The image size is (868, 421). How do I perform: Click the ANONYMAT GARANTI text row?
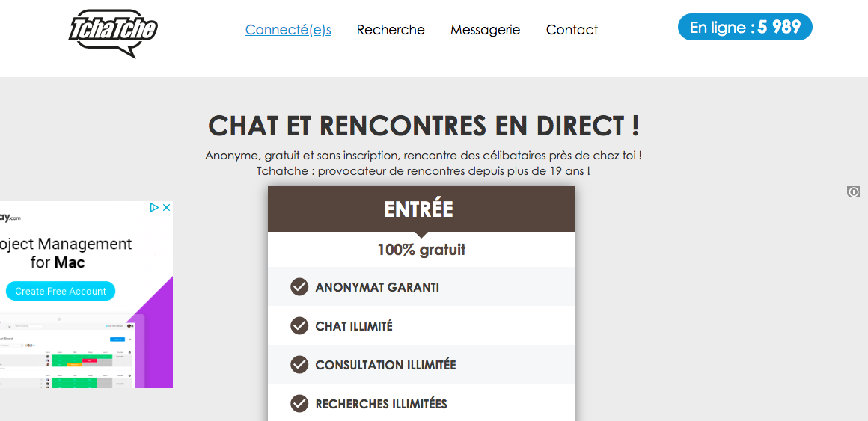click(x=421, y=287)
